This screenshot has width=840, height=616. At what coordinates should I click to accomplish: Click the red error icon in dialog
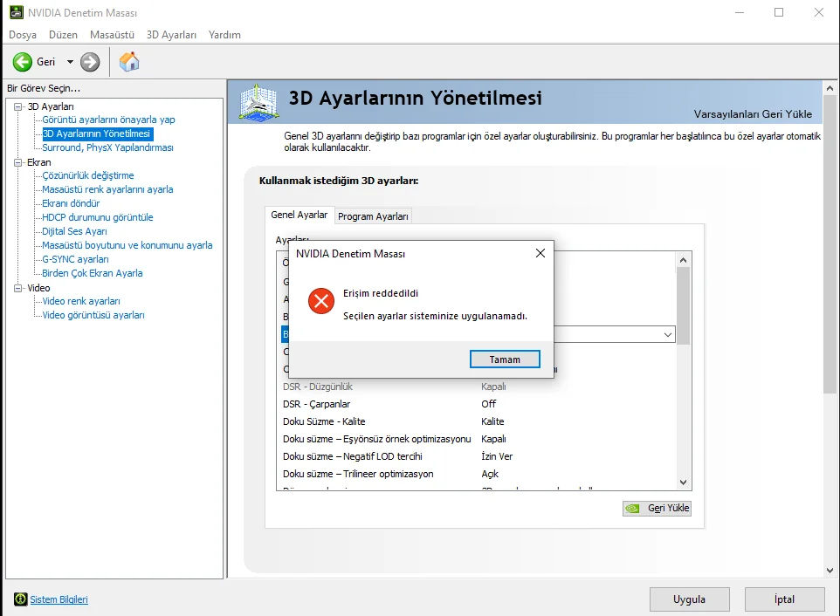point(321,301)
